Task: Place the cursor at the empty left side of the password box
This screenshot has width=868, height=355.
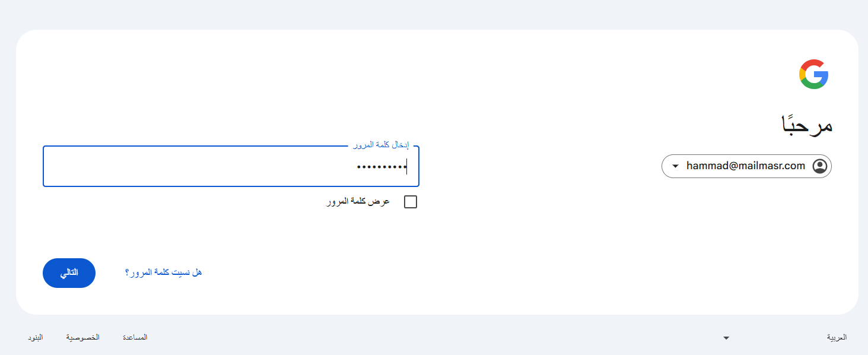Action: (x=178, y=167)
